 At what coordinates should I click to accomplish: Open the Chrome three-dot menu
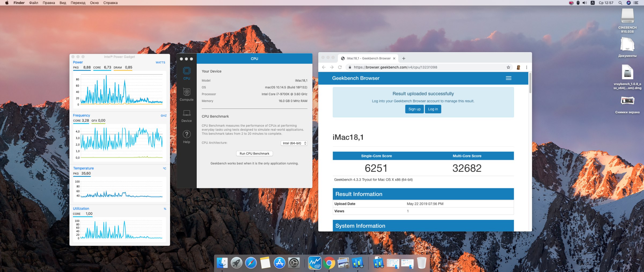[x=526, y=67]
